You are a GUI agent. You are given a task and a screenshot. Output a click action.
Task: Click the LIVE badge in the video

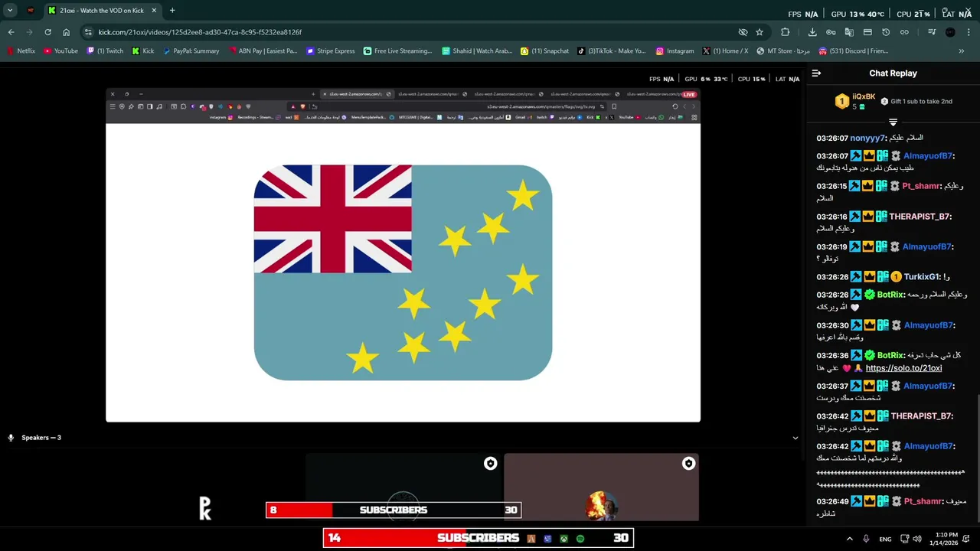689,94
